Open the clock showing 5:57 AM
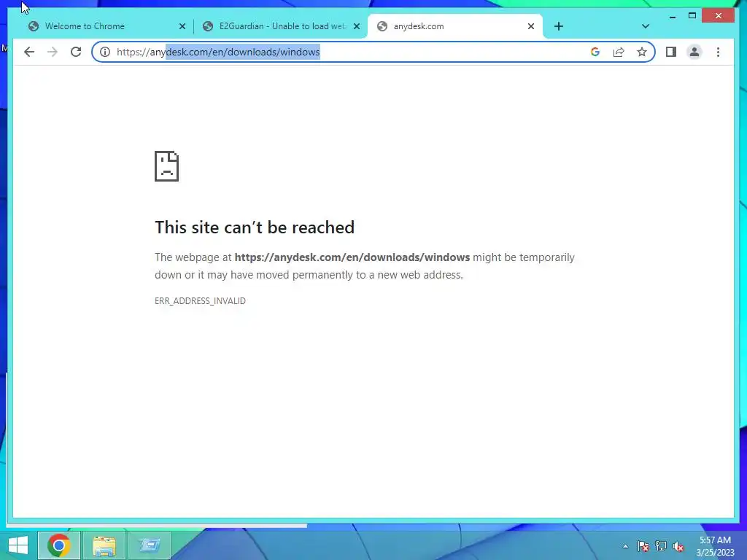Viewport: 747px width, 560px height. pyautogui.click(x=715, y=546)
